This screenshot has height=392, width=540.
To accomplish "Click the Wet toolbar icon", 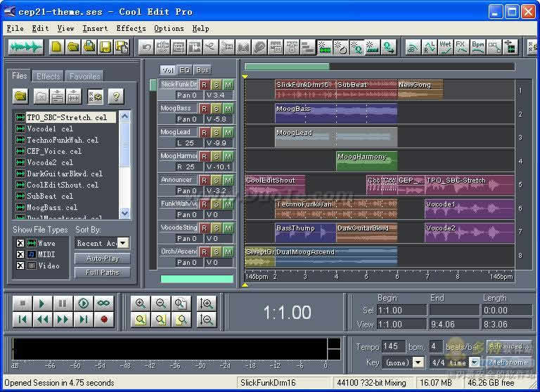I will click(x=445, y=47).
